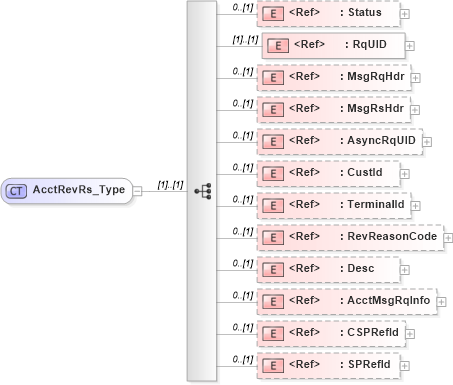This screenshot has width=453, height=385.
Task: Select the CSPRefId element name
Action: pyautogui.click(x=373, y=332)
